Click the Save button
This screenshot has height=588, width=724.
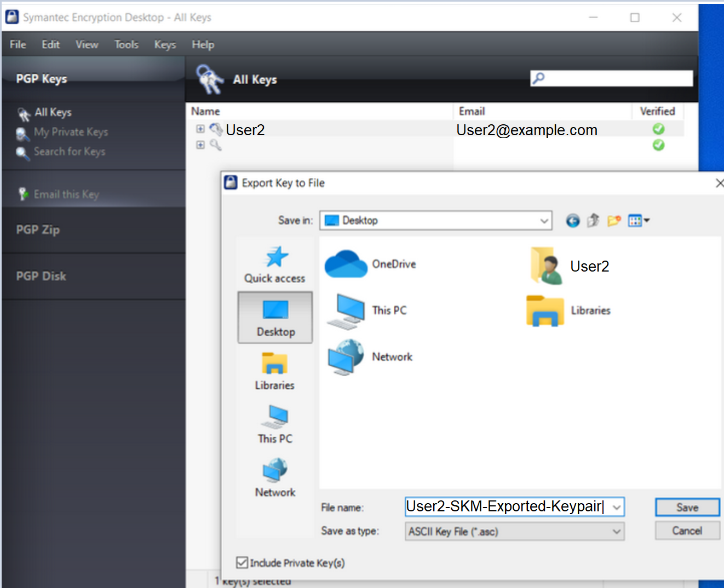click(x=687, y=508)
